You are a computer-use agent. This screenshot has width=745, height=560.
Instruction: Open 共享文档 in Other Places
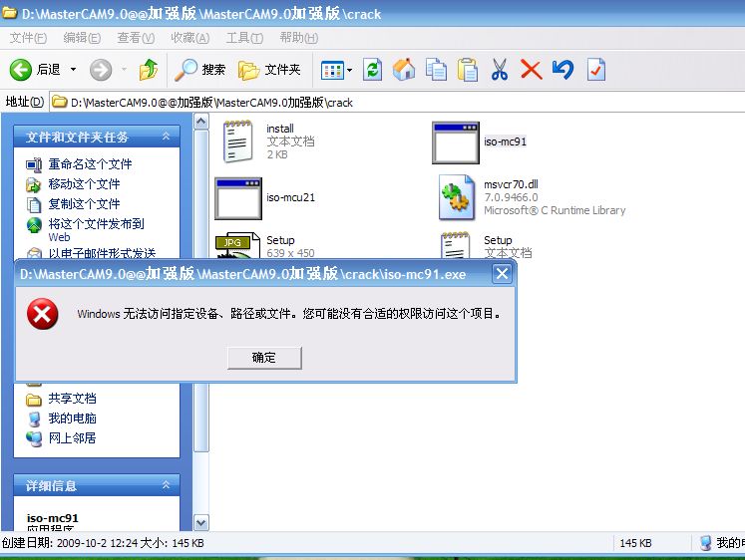pyautogui.click(x=72, y=399)
